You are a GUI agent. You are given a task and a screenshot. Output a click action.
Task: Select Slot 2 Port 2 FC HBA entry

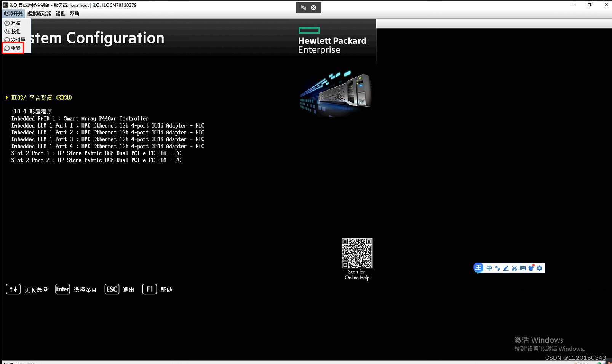point(96,160)
